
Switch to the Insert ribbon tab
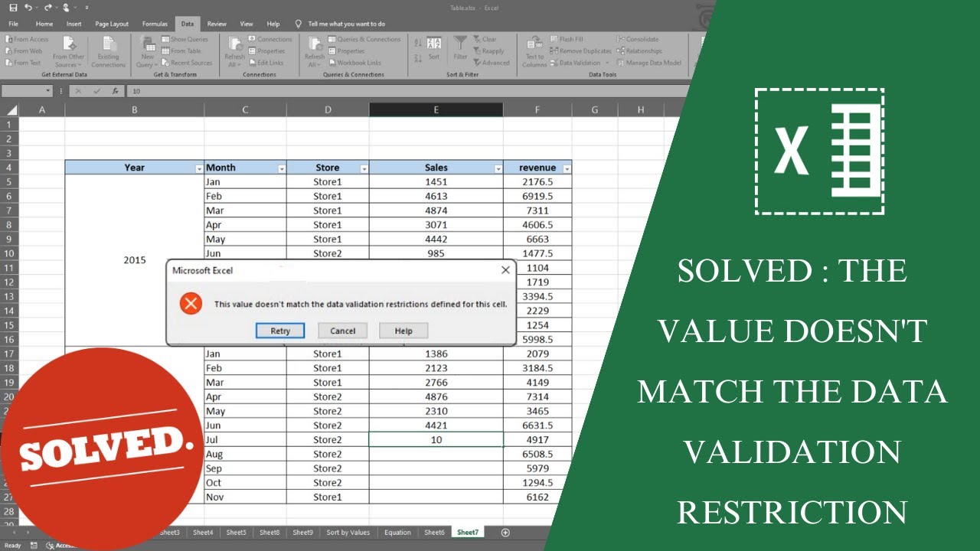pos(73,24)
